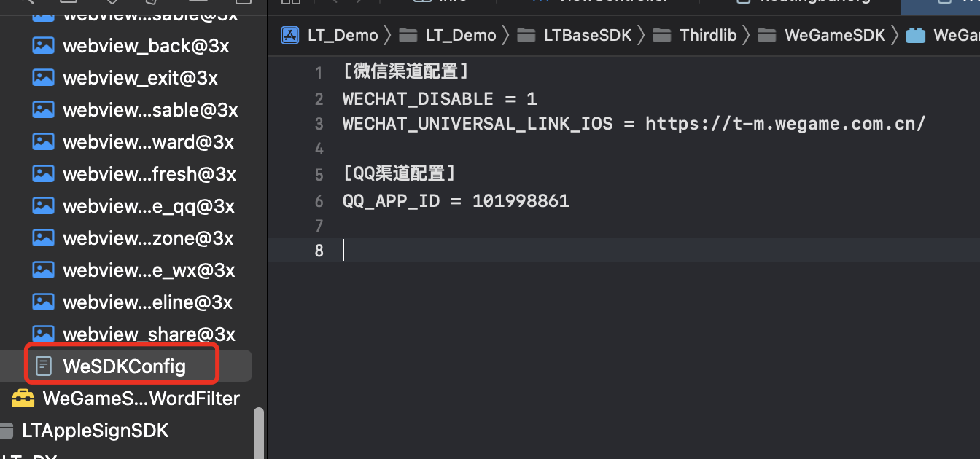The height and width of the screenshot is (459, 980).
Task: Select the webview...zone@3x file
Action: tap(149, 238)
